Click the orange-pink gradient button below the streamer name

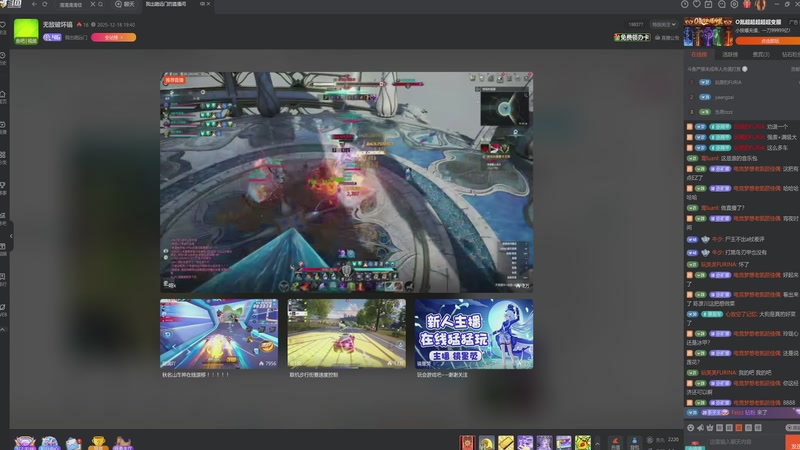113,37
